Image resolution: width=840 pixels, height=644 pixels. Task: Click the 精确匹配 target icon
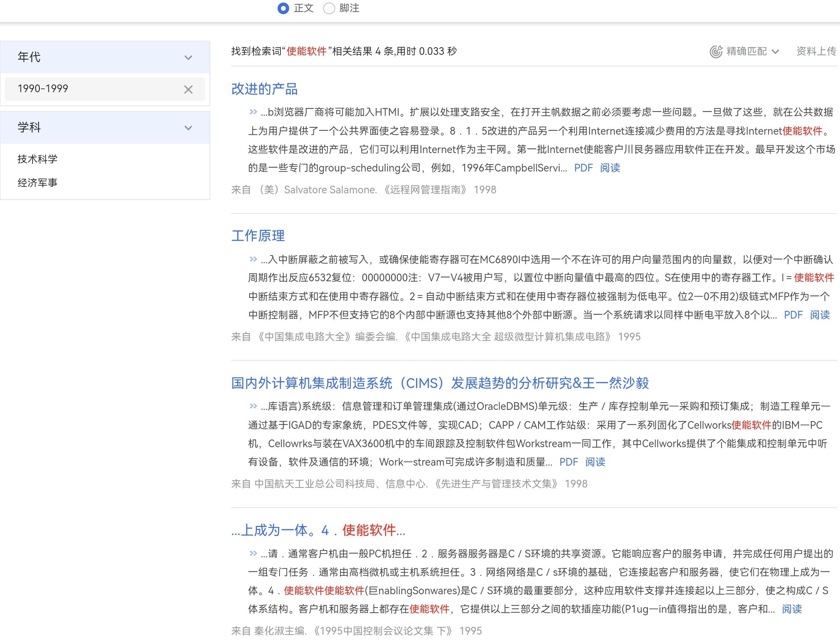click(716, 51)
